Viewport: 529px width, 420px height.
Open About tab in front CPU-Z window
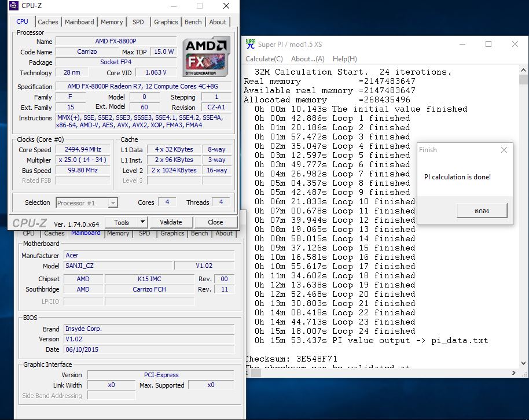pos(218,22)
